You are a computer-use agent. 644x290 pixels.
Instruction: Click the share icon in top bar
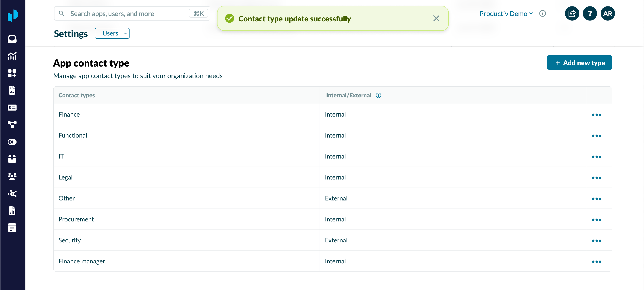572,14
